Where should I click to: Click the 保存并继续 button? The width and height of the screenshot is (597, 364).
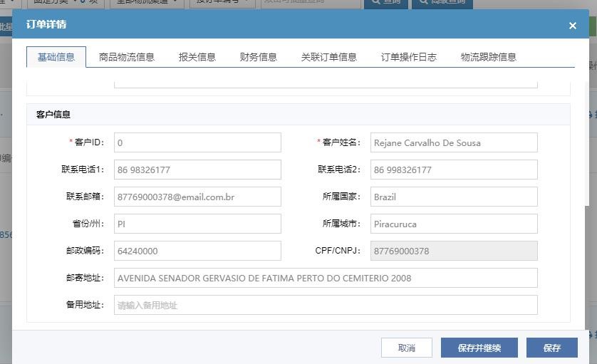[479, 348]
